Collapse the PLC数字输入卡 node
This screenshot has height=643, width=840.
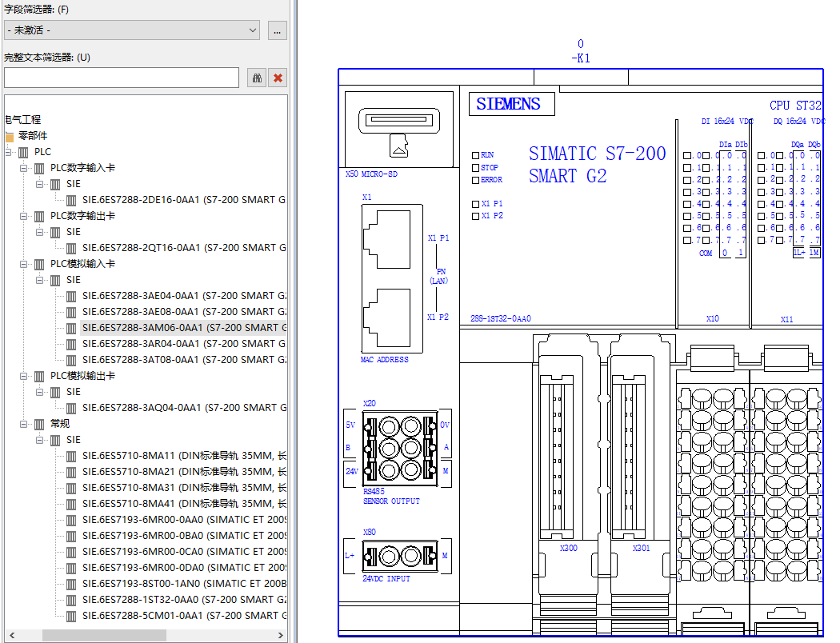[x=23, y=168]
